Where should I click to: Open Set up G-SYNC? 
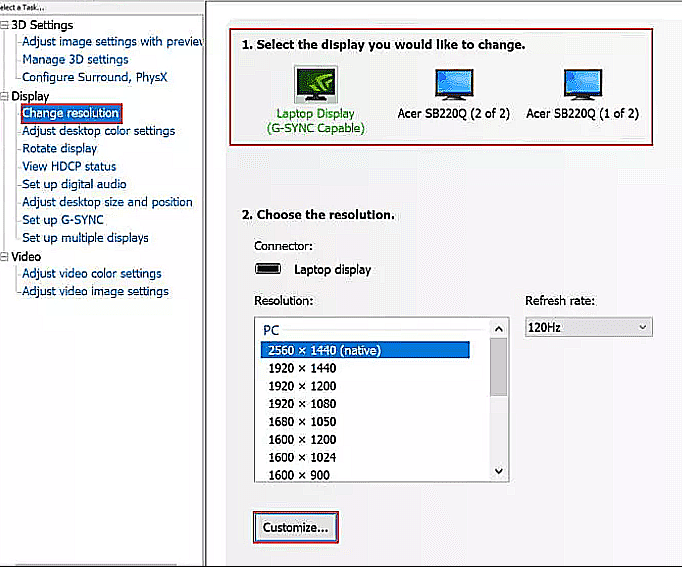[x=63, y=220]
